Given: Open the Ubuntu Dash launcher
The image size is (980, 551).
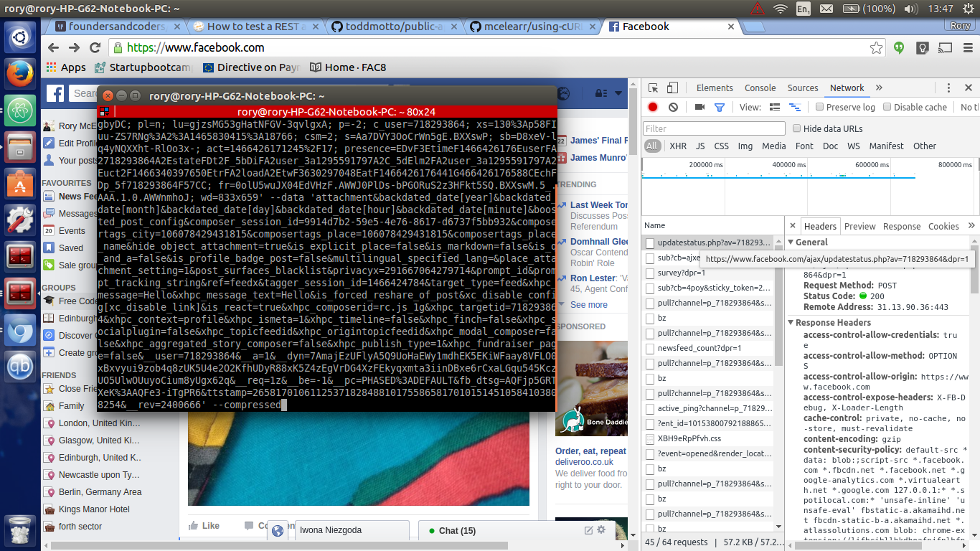Looking at the screenshot, I should 19,36.
